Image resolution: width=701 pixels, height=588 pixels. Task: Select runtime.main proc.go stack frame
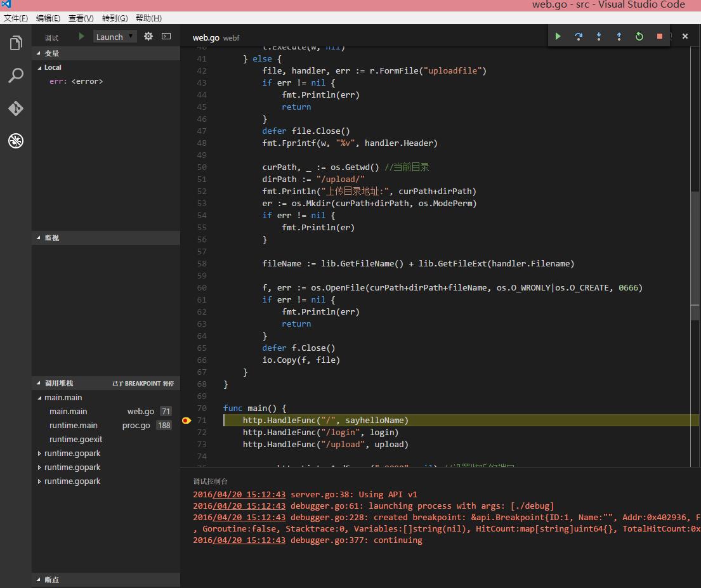tap(105, 425)
